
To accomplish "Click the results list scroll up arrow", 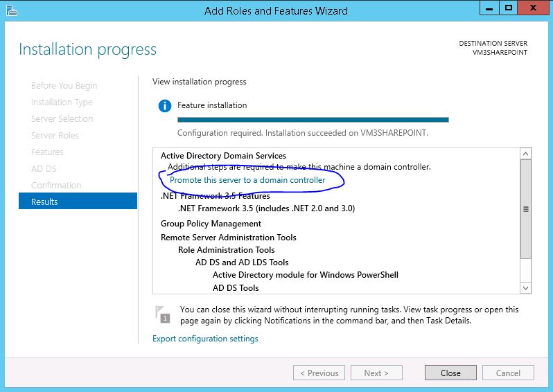I will [525, 154].
